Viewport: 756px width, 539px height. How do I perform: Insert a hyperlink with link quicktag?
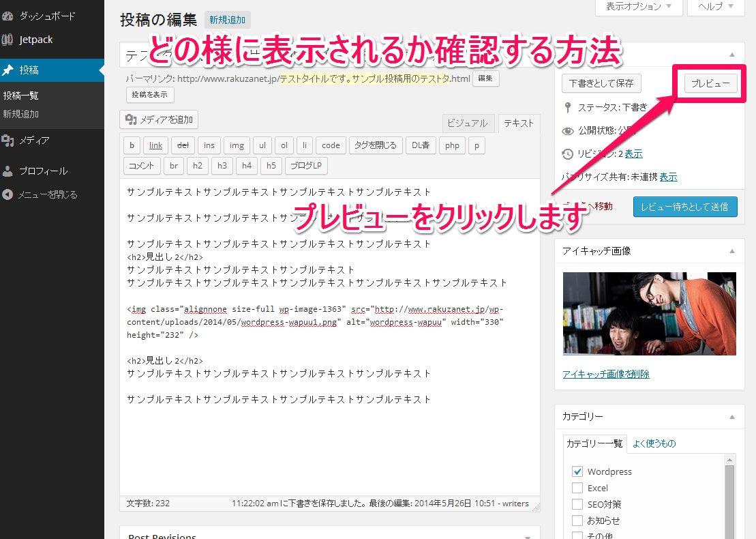pyautogui.click(x=155, y=145)
